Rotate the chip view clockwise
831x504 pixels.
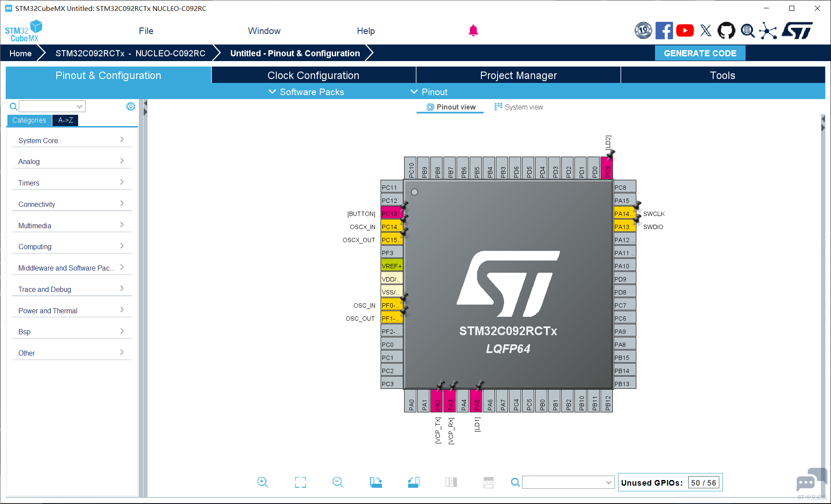376,482
